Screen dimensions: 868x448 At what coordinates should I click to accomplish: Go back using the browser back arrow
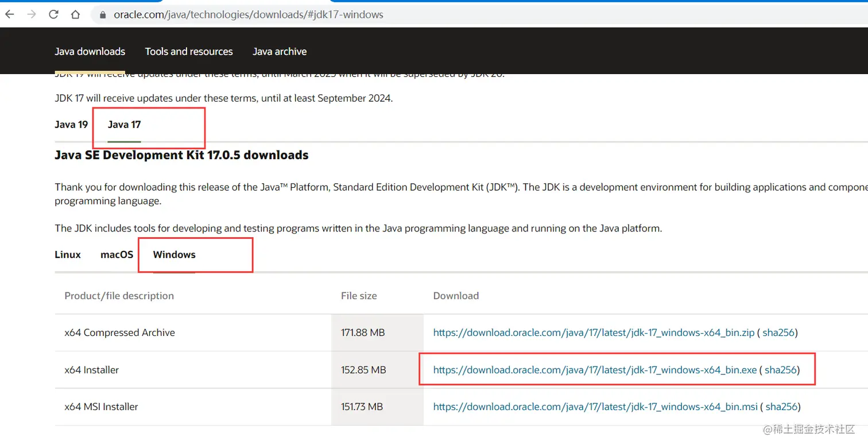click(x=10, y=14)
